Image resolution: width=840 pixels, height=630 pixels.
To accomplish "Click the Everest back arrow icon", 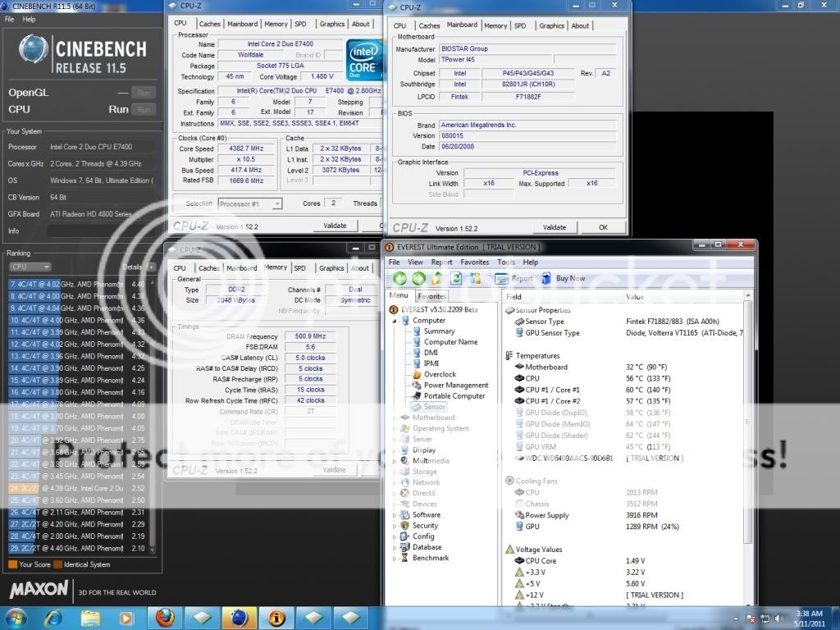I will pyautogui.click(x=399, y=278).
